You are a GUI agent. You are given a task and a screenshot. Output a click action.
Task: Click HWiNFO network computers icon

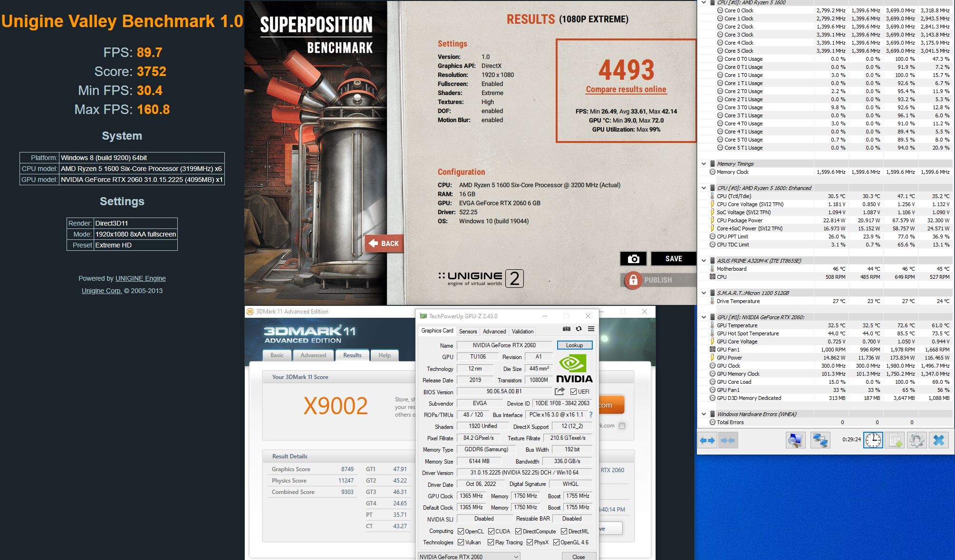pyautogui.click(x=820, y=440)
